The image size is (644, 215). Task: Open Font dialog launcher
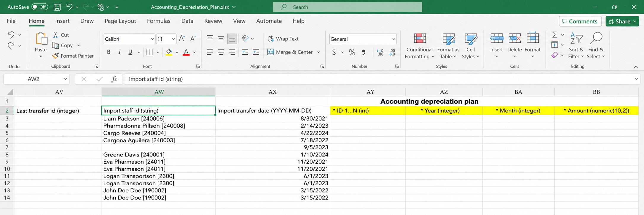pos(198,67)
